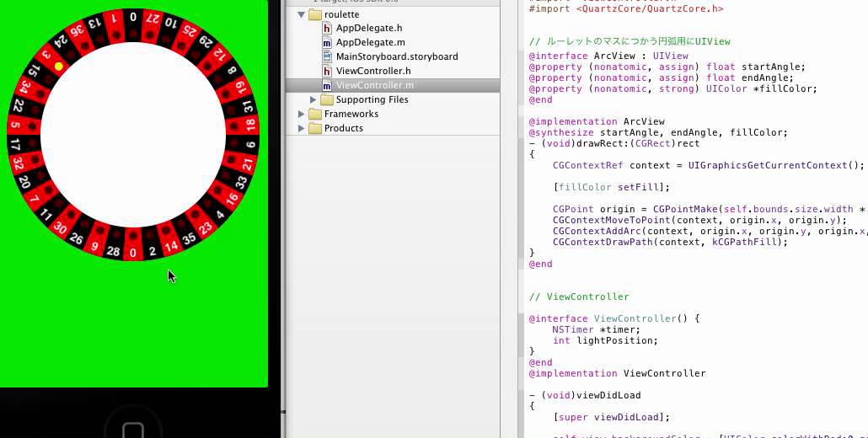Screen dimensions: 868x438
Task: Click roulette slot number 33
Action: (x=241, y=181)
